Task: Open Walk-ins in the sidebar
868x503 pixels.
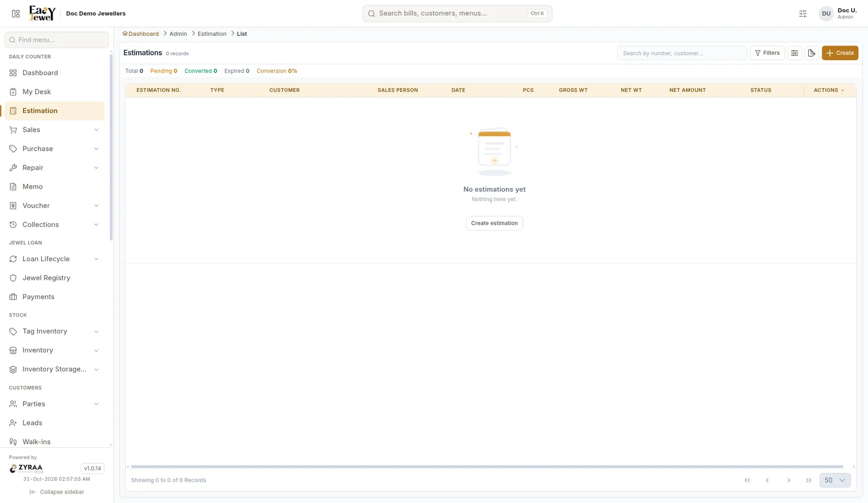Action: point(54,442)
